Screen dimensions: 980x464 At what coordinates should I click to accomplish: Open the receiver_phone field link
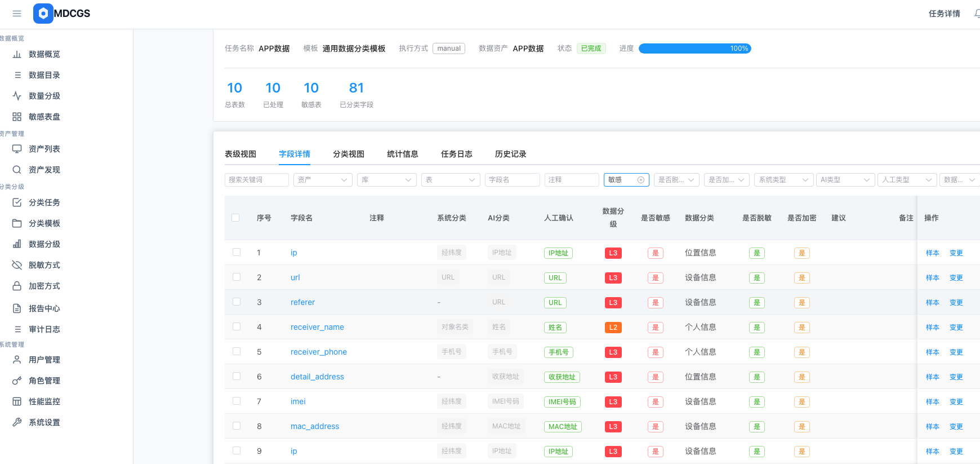pyautogui.click(x=319, y=352)
